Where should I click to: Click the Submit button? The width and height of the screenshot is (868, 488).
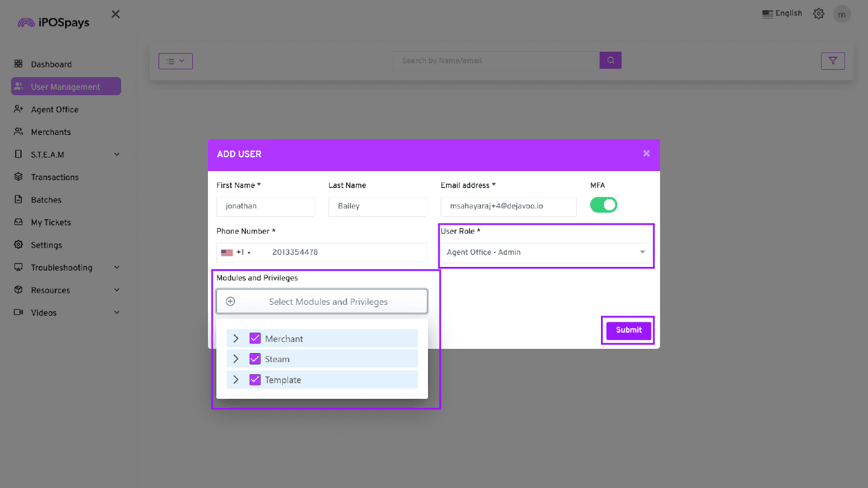click(628, 330)
